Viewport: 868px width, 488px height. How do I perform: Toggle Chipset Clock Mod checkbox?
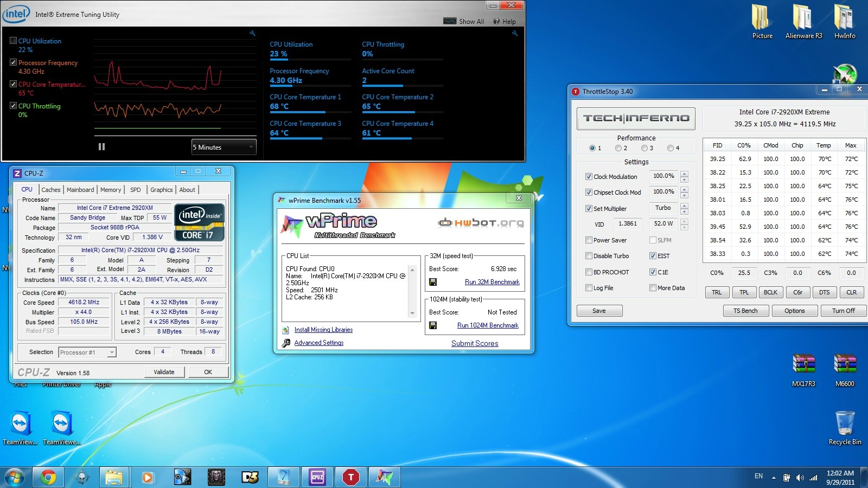pyautogui.click(x=589, y=192)
